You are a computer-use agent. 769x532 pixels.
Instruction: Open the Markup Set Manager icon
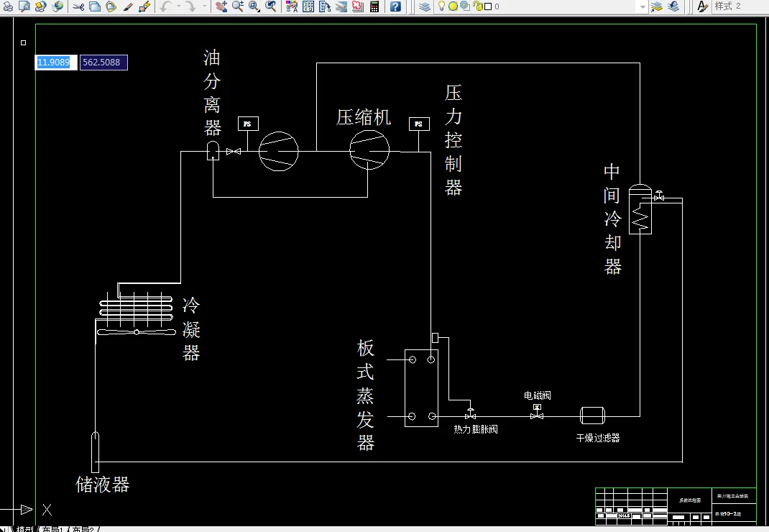coord(357,6)
